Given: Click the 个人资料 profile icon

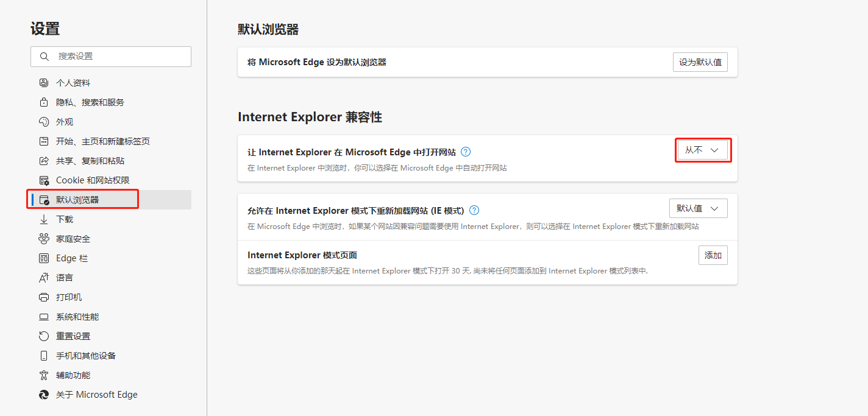Looking at the screenshot, I should pos(44,83).
